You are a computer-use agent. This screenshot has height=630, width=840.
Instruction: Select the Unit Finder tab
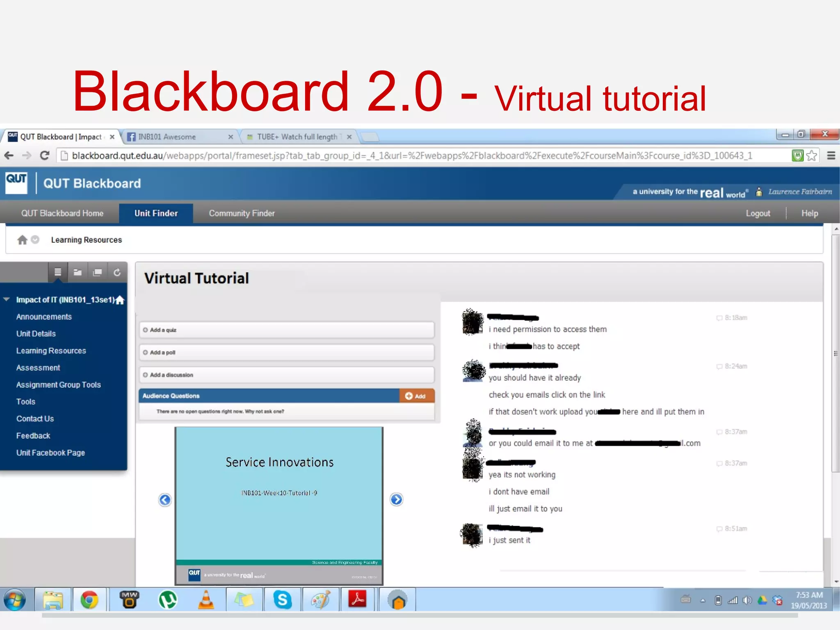[156, 213]
